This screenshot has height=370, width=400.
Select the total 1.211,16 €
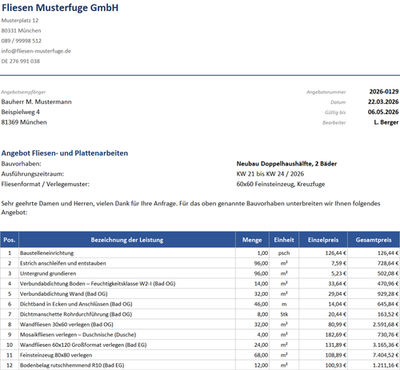click(374, 365)
